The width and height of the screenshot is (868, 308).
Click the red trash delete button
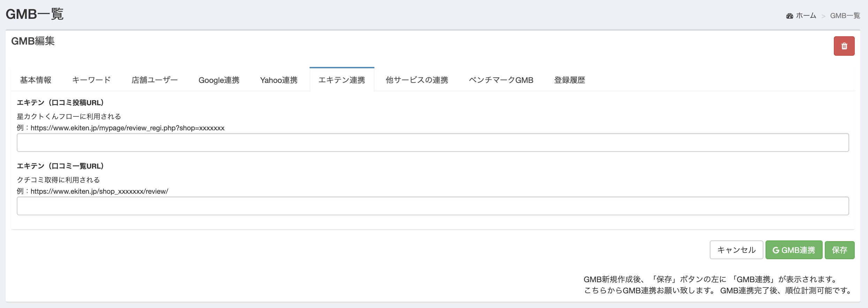844,46
